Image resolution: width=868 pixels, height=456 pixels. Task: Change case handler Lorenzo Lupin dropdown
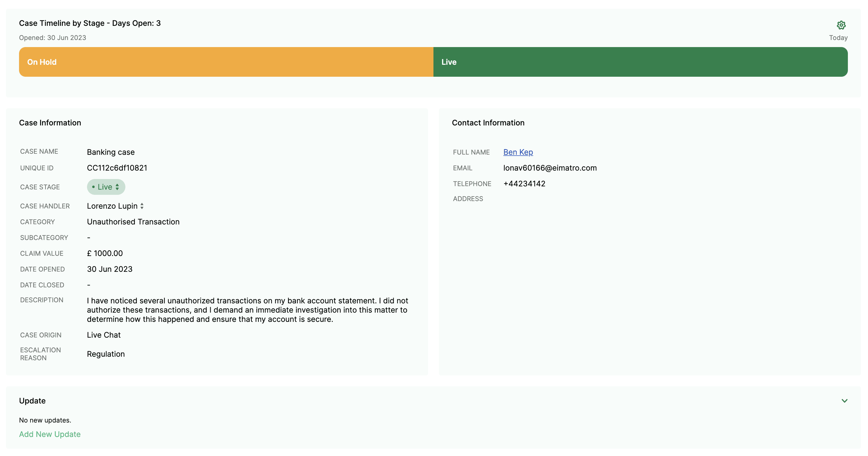point(113,206)
